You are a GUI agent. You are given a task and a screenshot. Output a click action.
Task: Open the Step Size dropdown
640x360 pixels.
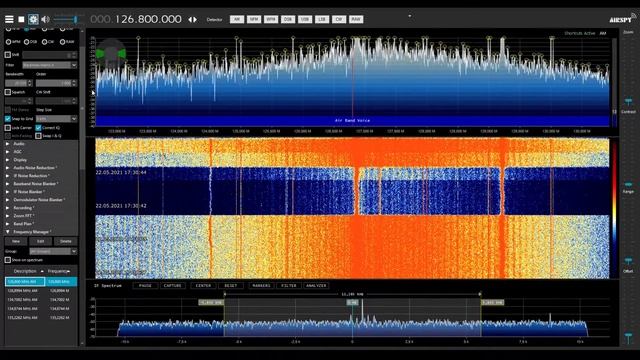pos(56,118)
